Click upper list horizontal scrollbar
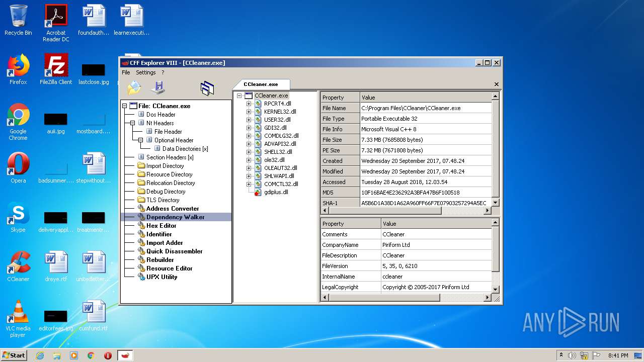This screenshot has width=644, height=362. pos(406,211)
